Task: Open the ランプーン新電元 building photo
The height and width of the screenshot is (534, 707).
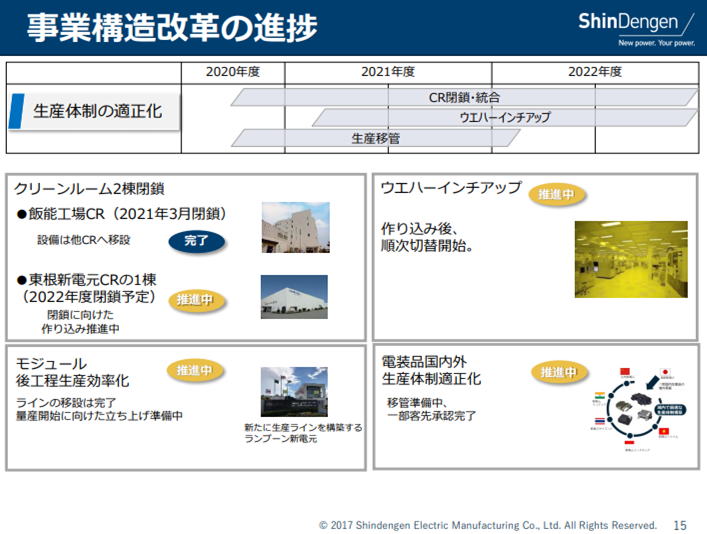Action: (294, 392)
